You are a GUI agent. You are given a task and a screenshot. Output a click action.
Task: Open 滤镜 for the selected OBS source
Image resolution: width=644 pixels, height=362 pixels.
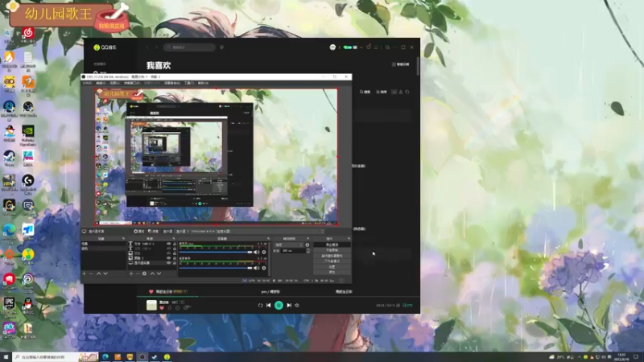click(153, 232)
